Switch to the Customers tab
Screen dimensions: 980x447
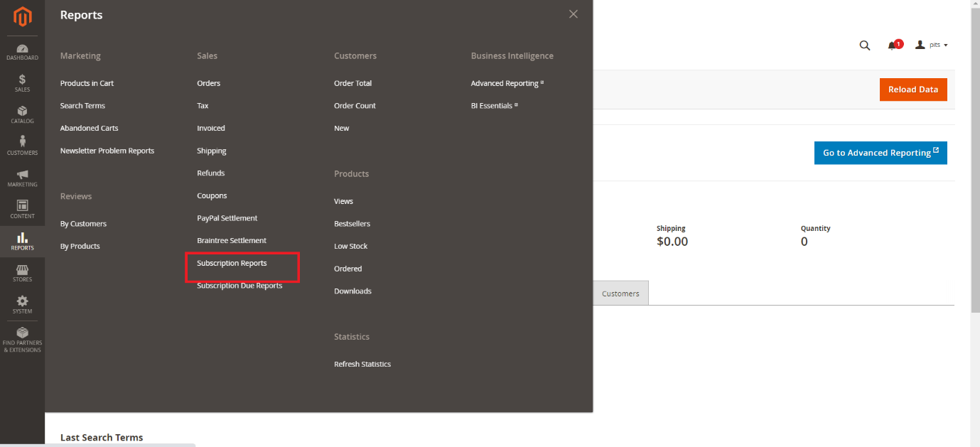click(x=620, y=293)
